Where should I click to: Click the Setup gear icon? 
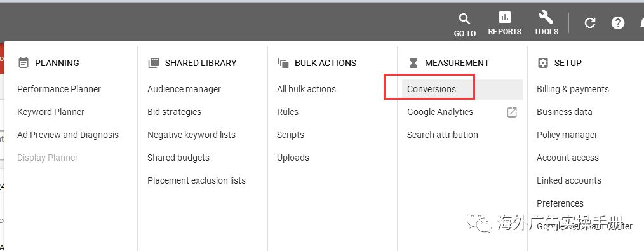click(x=543, y=63)
